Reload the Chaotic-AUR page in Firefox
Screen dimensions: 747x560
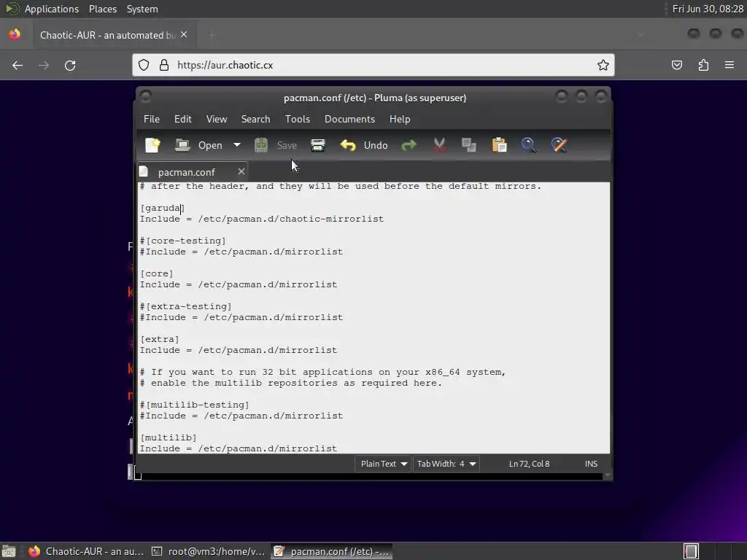(x=70, y=65)
